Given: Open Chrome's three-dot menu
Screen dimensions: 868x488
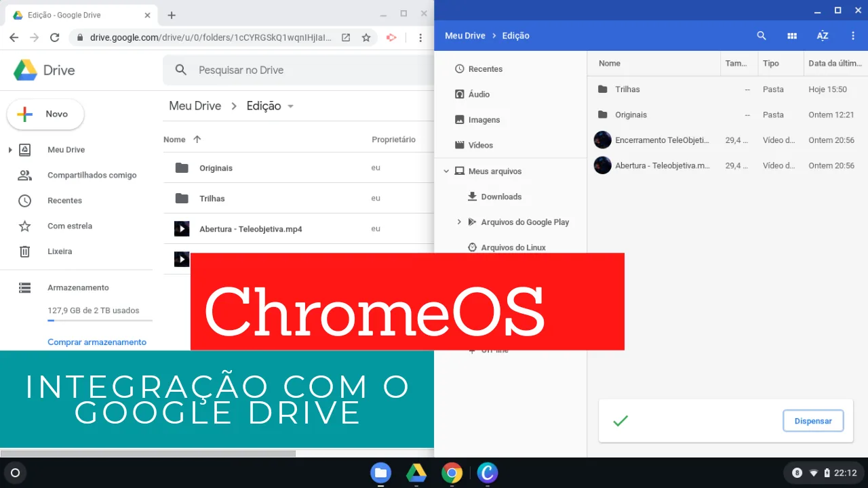Looking at the screenshot, I should [x=420, y=38].
